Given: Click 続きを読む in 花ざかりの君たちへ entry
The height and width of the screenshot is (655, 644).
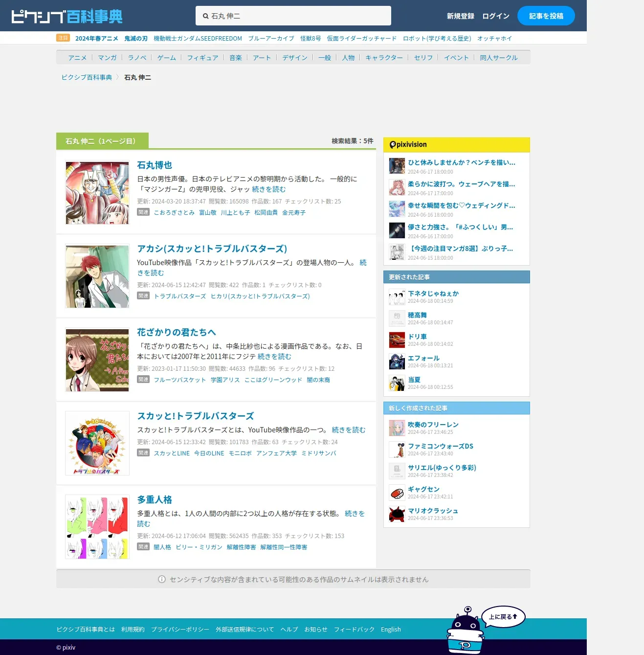Looking at the screenshot, I should click(x=274, y=357).
